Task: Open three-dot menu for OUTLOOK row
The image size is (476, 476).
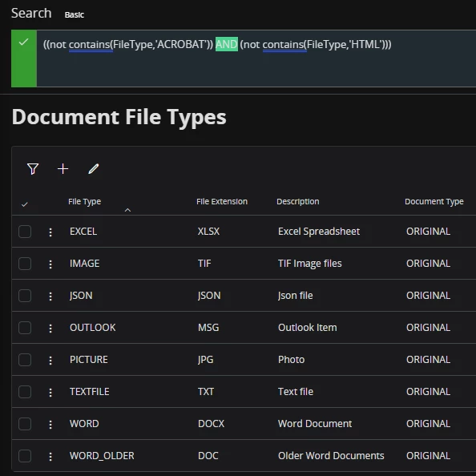Action: click(x=50, y=329)
